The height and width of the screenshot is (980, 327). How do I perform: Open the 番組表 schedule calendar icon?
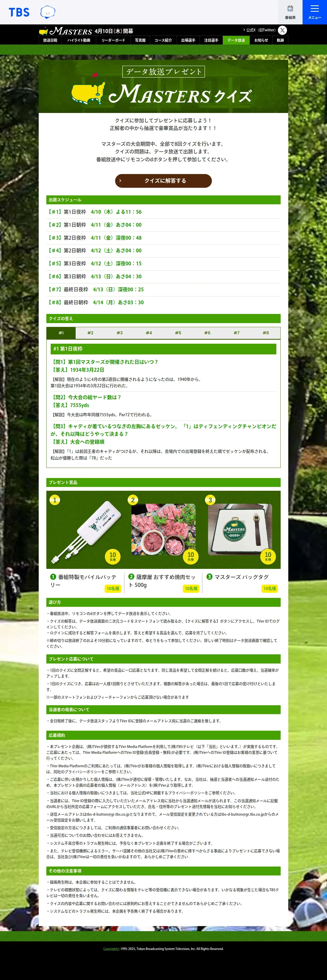pos(290,12)
